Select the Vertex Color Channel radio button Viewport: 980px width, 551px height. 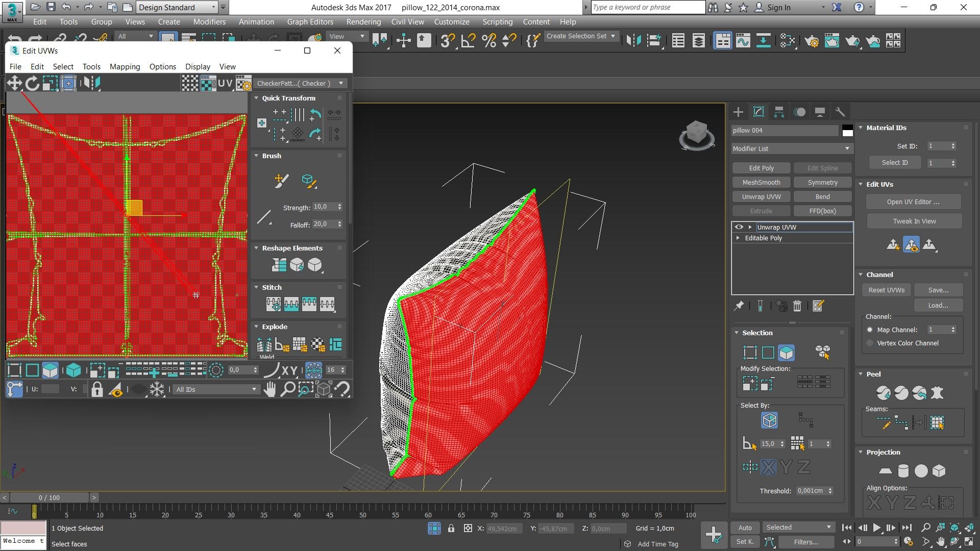tap(870, 343)
